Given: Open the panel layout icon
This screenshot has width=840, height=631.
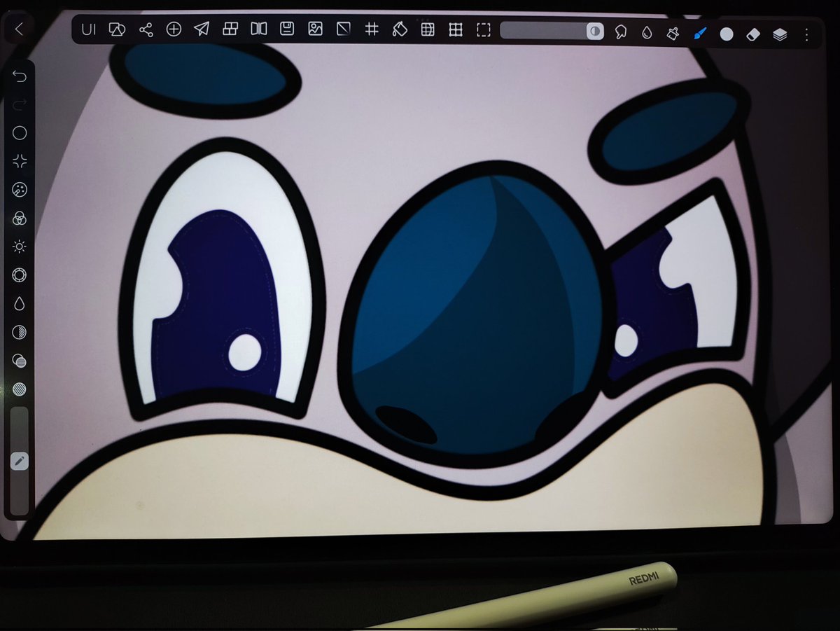Looking at the screenshot, I should [230, 29].
